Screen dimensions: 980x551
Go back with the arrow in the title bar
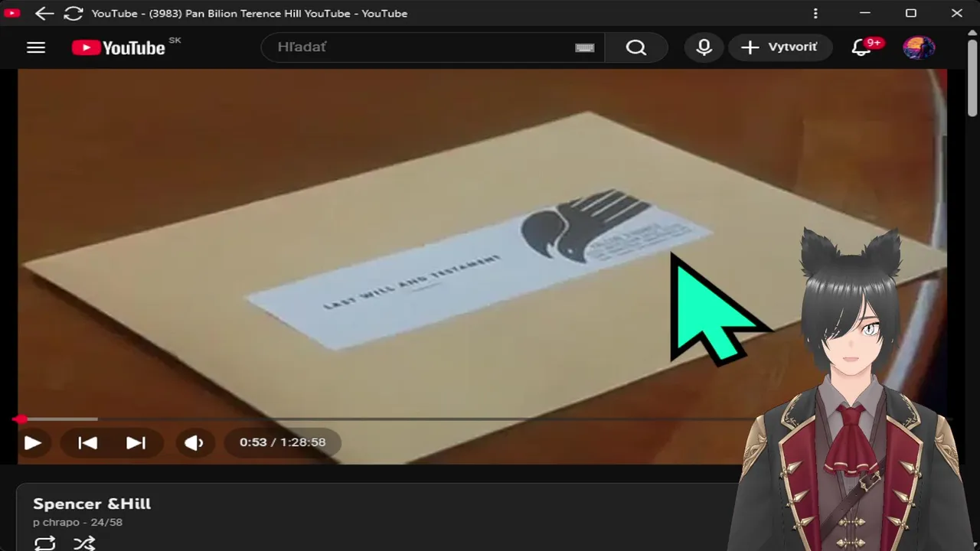44,13
